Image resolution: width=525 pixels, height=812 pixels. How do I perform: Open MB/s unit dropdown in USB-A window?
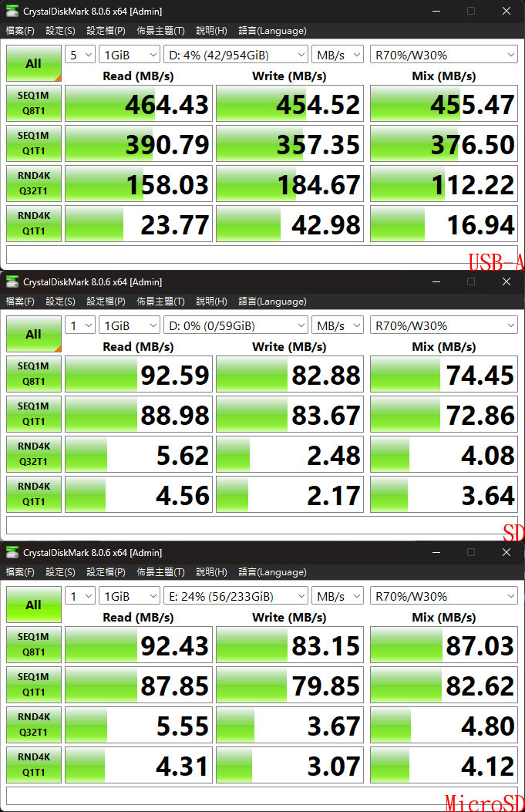point(338,55)
